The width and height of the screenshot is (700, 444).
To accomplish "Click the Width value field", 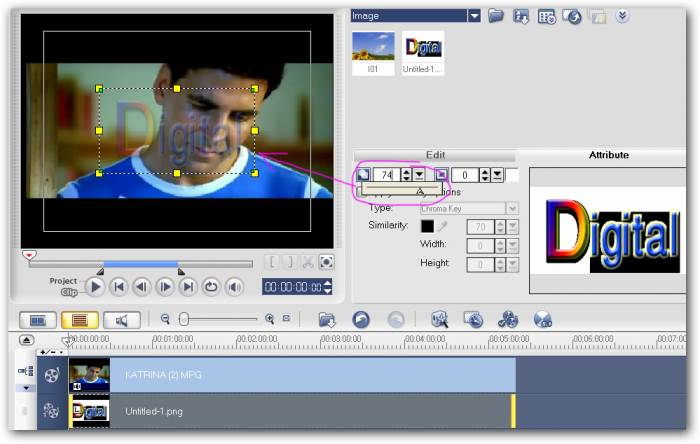I will (480, 245).
